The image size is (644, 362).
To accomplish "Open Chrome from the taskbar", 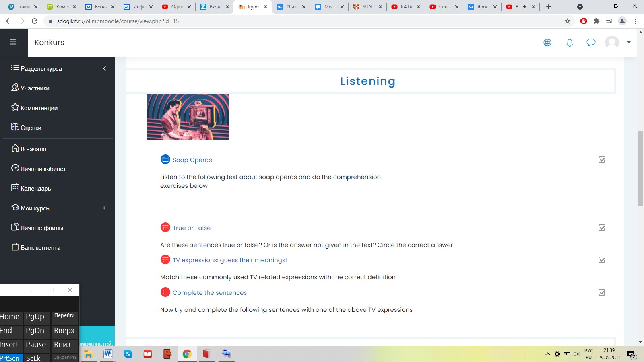I will (187, 354).
